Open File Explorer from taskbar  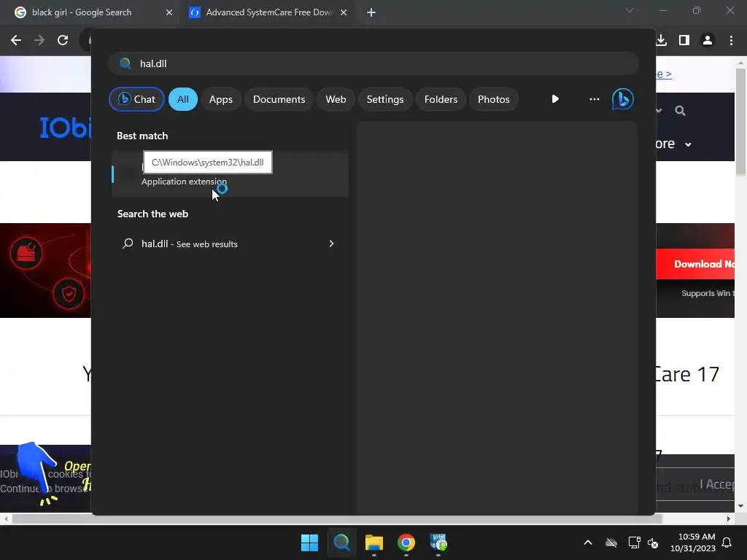coord(374,542)
